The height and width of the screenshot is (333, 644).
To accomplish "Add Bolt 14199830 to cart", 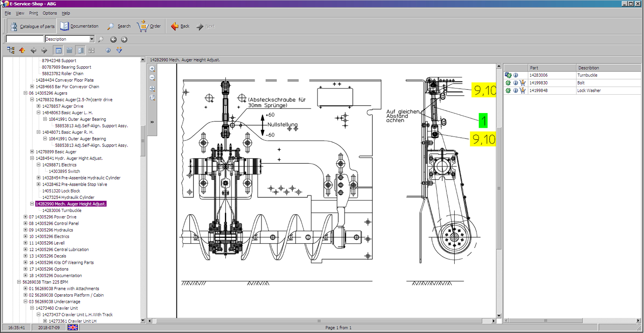I will pos(522,83).
